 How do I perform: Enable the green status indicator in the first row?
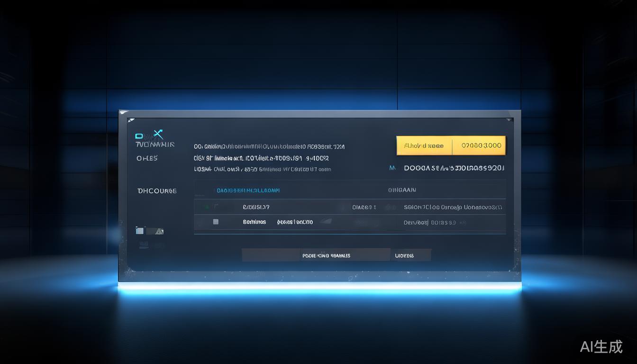pyautogui.click(x=206, y=206)
